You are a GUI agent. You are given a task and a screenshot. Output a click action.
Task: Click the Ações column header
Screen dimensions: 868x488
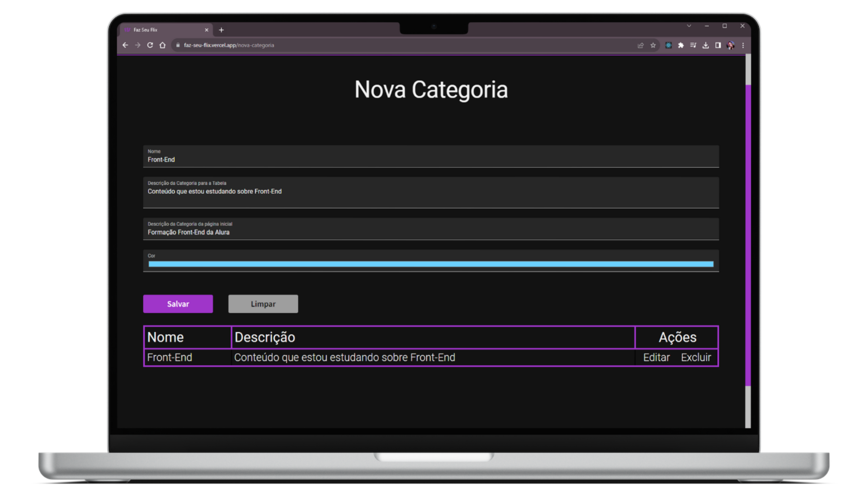[677, 337]
